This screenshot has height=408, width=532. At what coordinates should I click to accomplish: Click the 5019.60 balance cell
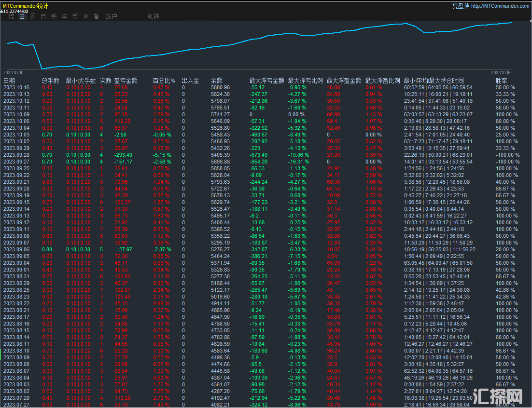pos(220,297)
